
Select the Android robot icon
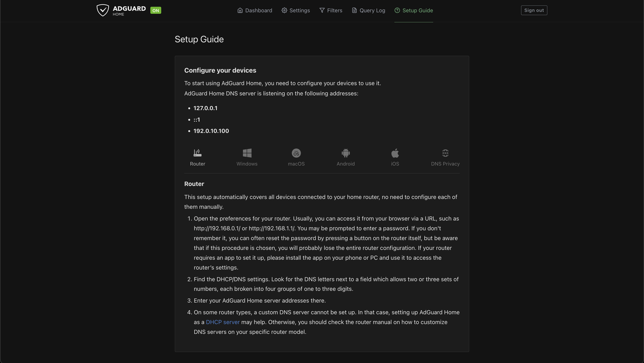(x=346, y=153)
